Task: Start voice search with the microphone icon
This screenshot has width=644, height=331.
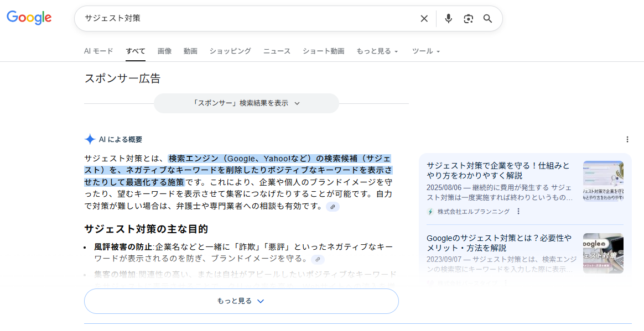Action: (x=449, y=18)
